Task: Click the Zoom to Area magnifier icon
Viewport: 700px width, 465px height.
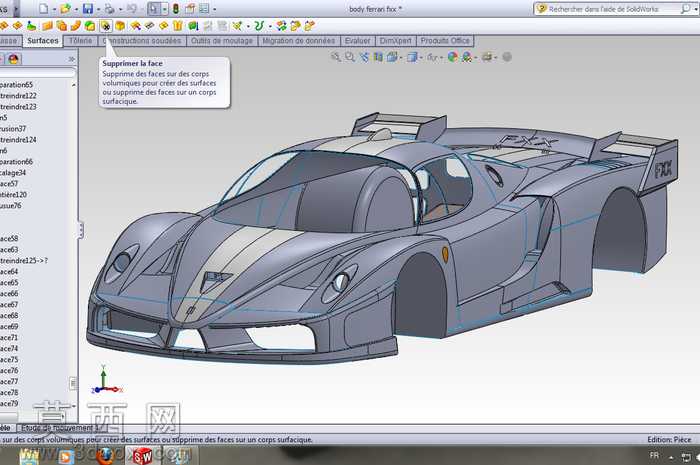Action: 350,57
